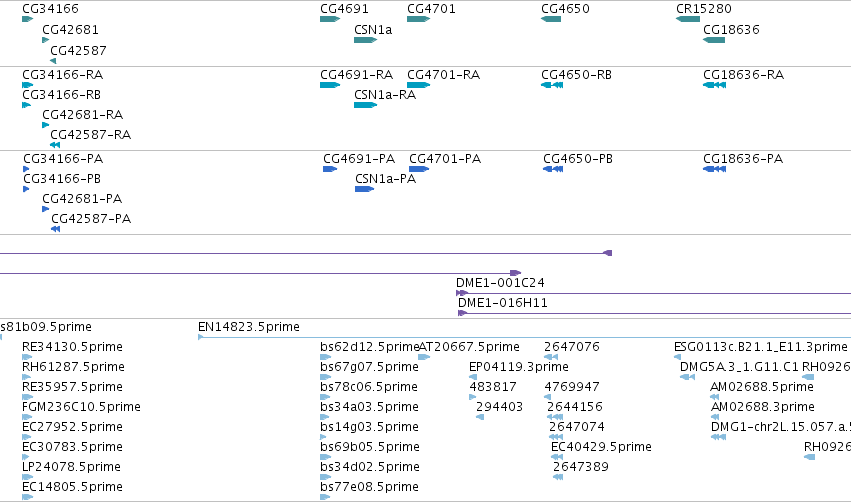Image resolution: width=851 pixels, height=502 pixels.
Task: Select the CG4650-RB transcript glyph
Action: 552,85
